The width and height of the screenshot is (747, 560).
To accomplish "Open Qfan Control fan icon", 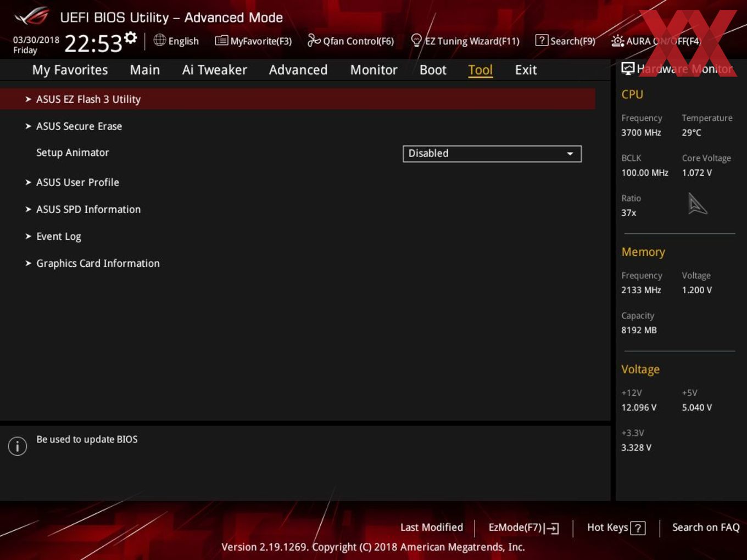I will [314, 40].
